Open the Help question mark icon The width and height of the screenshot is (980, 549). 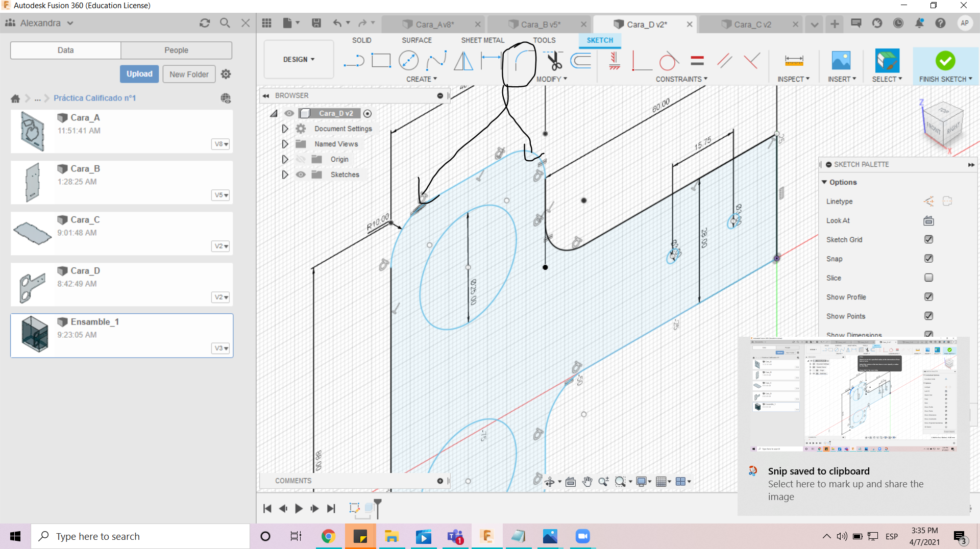coord(940,23)
